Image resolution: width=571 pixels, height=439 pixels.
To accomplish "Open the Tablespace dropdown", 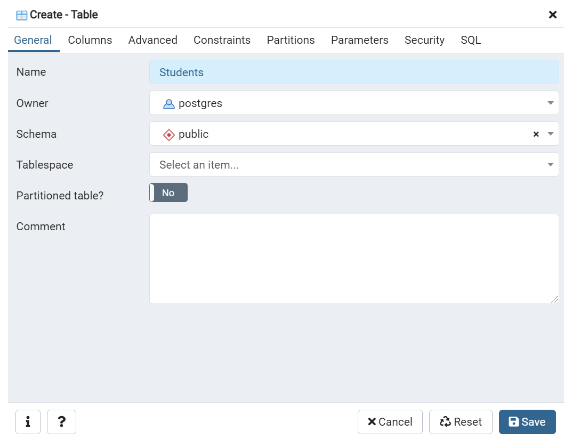I will point(354,165).
